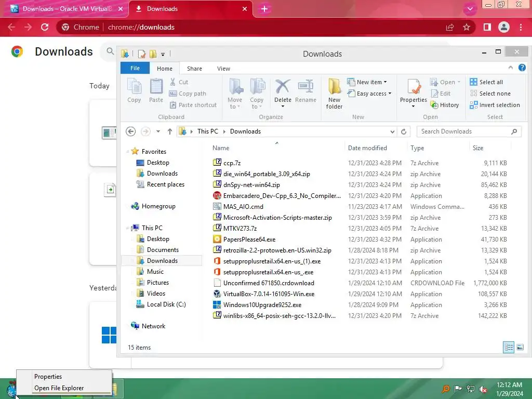Viewport: 532px width, 399px height.
Task: Switch to Details view in the status bar
Action: 509,347
